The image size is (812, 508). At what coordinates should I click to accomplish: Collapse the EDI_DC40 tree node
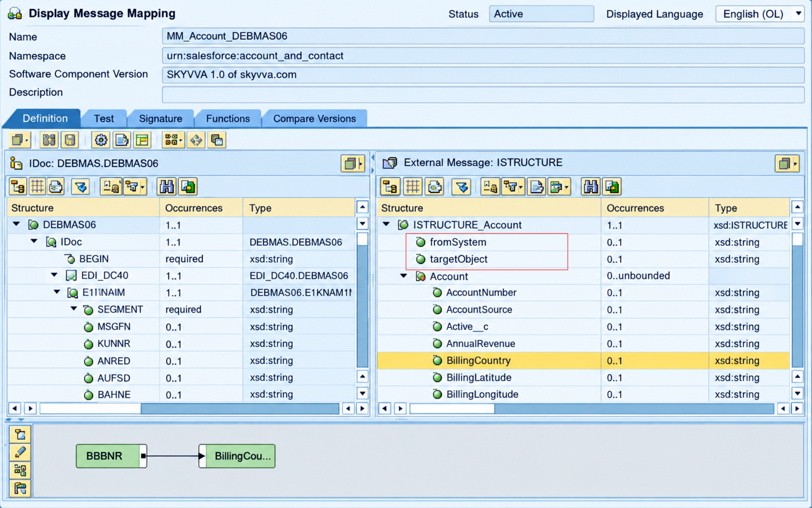click(x=54, y=275)
